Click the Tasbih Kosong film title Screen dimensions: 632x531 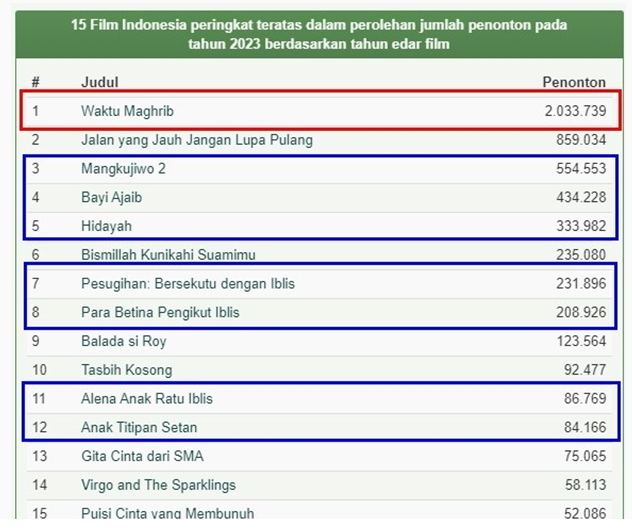tap(127, 370)
